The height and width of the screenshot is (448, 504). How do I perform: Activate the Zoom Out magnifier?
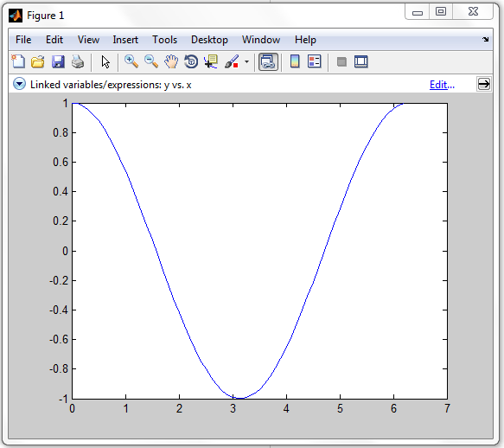click(x=151, y=61)
